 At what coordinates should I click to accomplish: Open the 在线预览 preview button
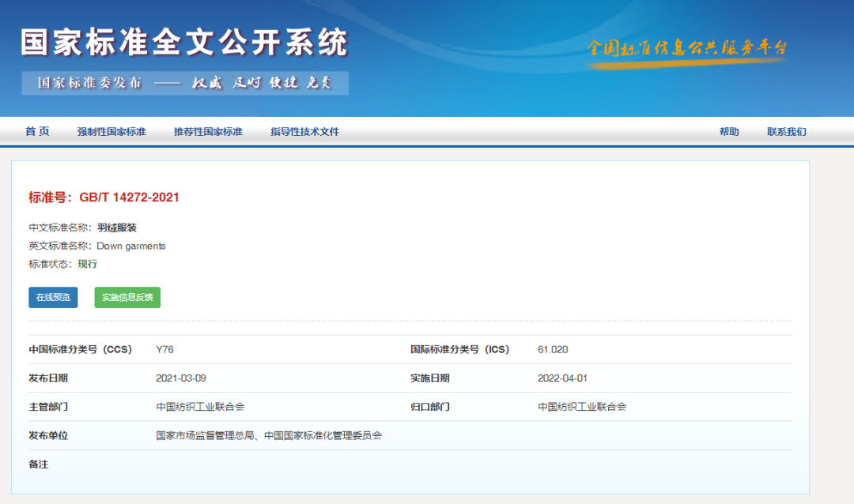click(51, 297)
